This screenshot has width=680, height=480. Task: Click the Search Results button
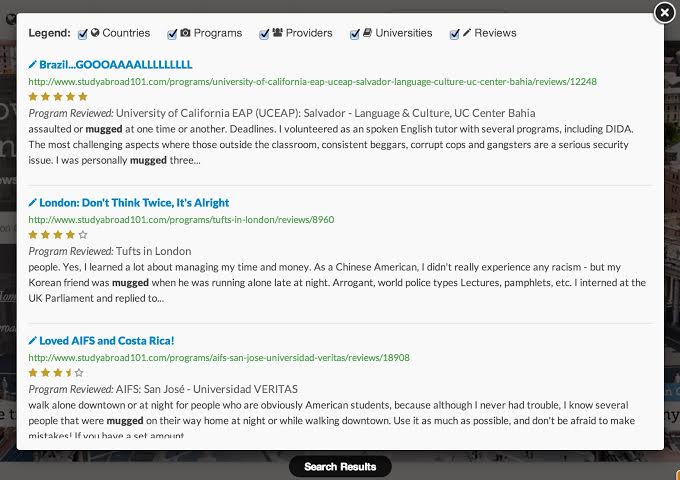coord(340,467)
